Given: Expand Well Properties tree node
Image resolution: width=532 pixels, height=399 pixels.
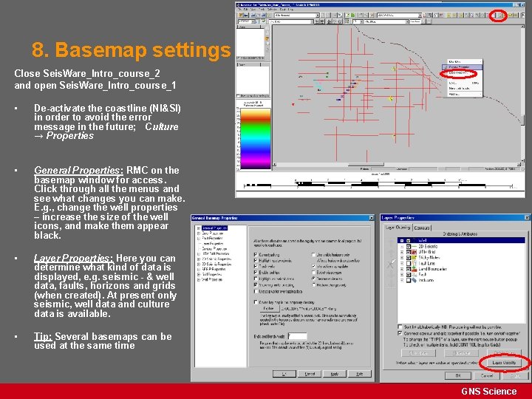Looking at the screenshot, I should (x=199, y=279).
